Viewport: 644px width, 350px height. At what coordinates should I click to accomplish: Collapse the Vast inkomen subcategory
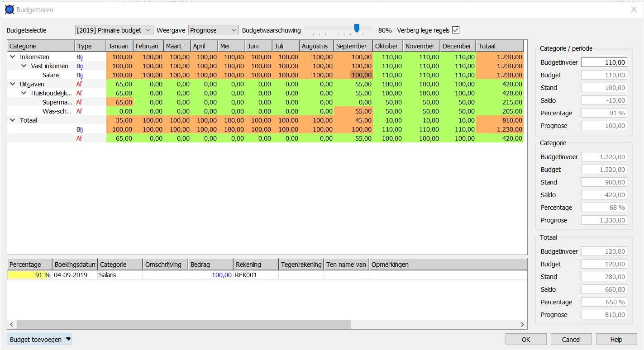point(24,66)
